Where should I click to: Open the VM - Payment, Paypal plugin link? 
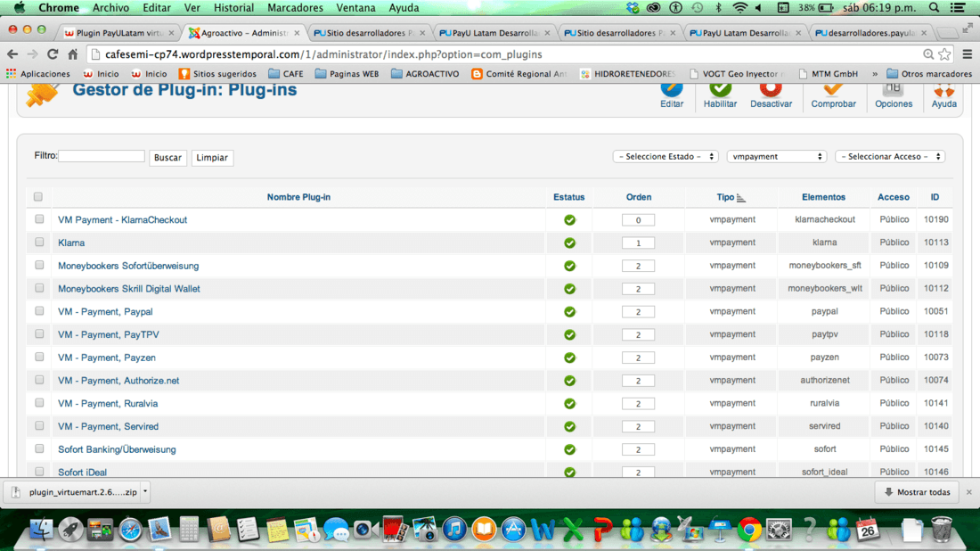105,311
